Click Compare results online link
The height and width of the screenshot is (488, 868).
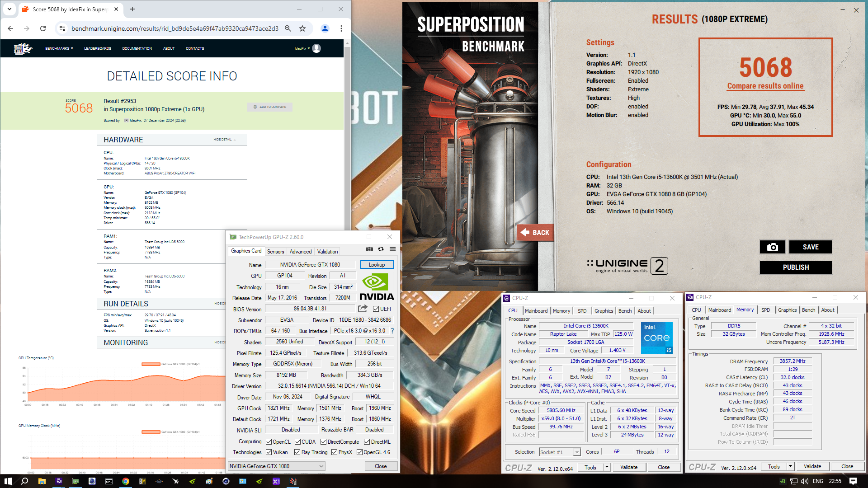tap(765, 86)
